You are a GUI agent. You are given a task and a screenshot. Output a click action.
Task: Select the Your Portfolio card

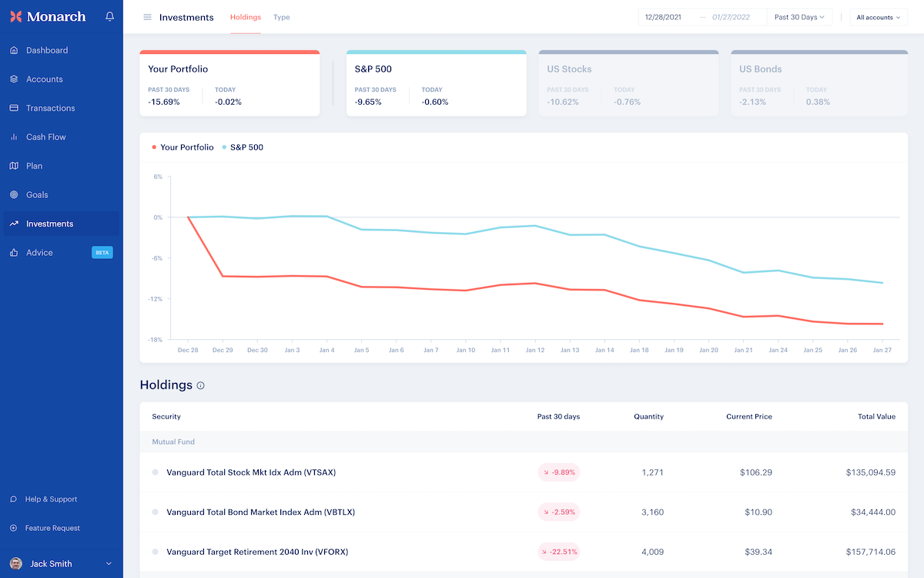pos(229,83)
